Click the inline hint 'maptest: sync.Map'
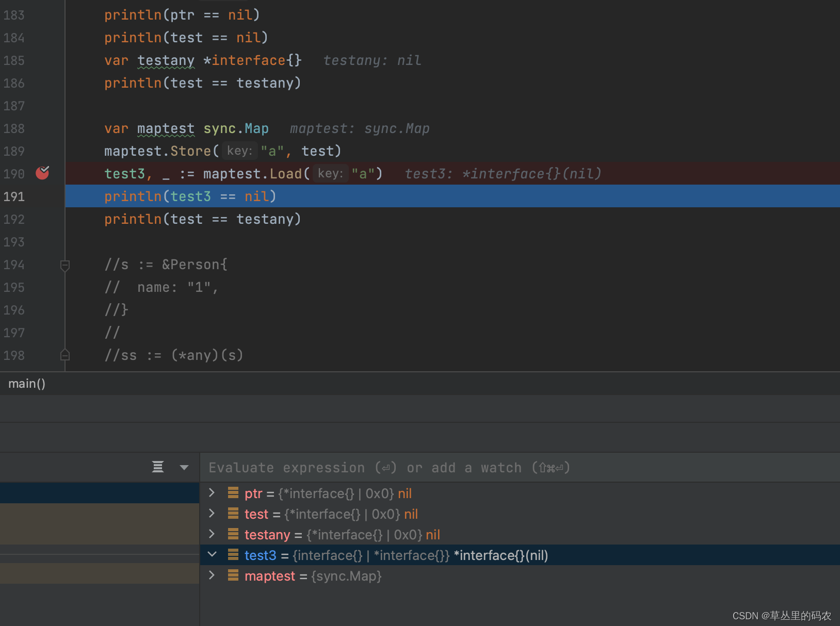Screen dimensions: 840x626 [x=360, y=128]
